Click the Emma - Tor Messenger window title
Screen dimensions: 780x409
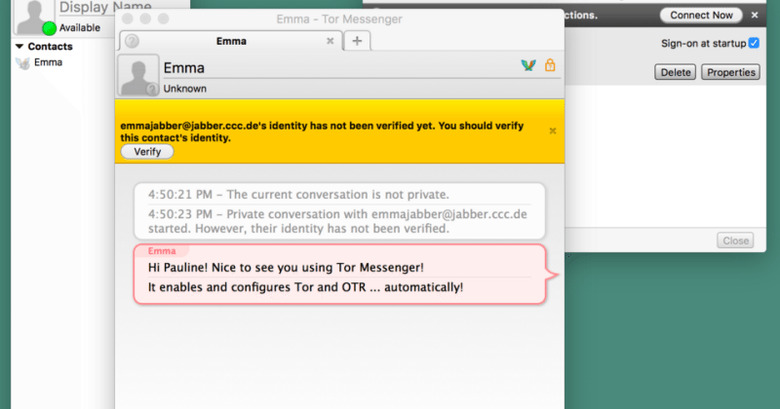coord(339,19)
